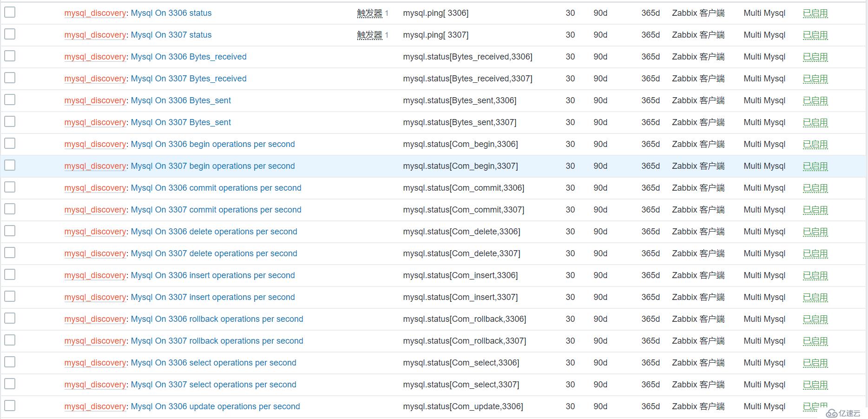
Task: Toggle status of 3306 select operations item
Action: click(815, 363)
